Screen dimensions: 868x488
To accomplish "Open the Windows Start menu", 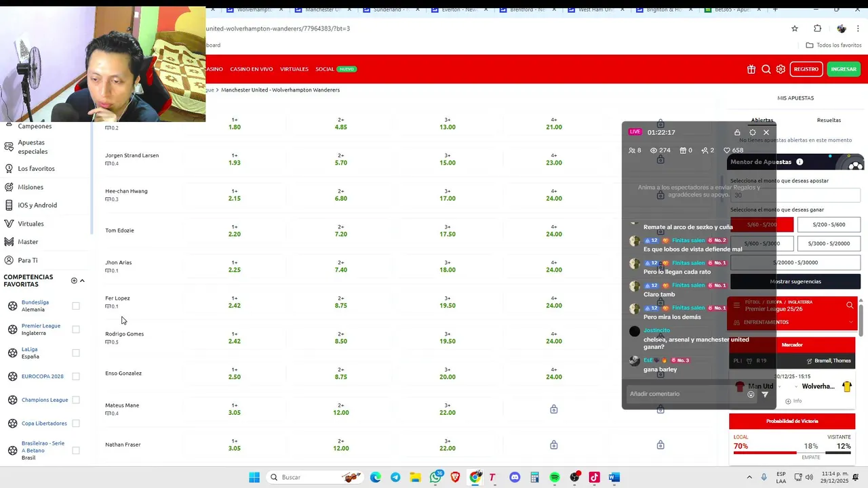I will coord(254,477).
